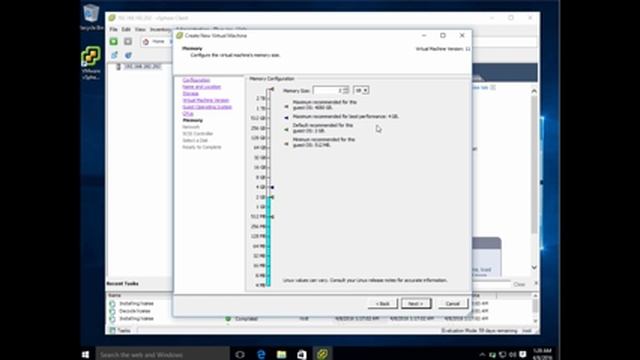Open the Action Center notifications icon
This screenshot has height=360, width=640.
(x=523, y=354)
